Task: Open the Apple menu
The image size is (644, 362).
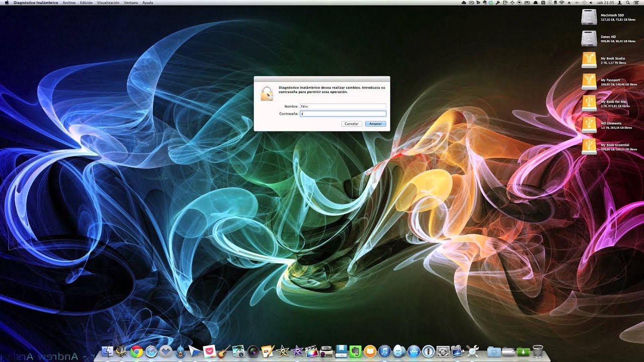Action: (7, 3)
